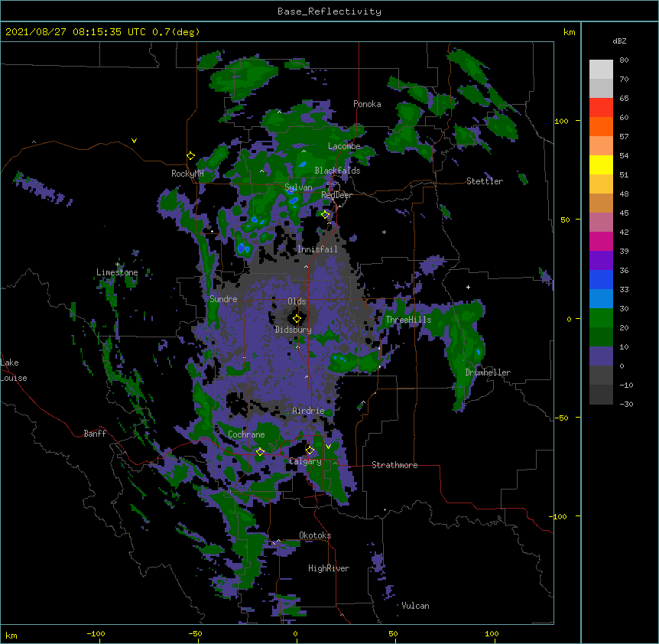Viewport: 659px width, 644px height.
Task: Click the km unit label at bottom left
Action: [x=11, y=636]
